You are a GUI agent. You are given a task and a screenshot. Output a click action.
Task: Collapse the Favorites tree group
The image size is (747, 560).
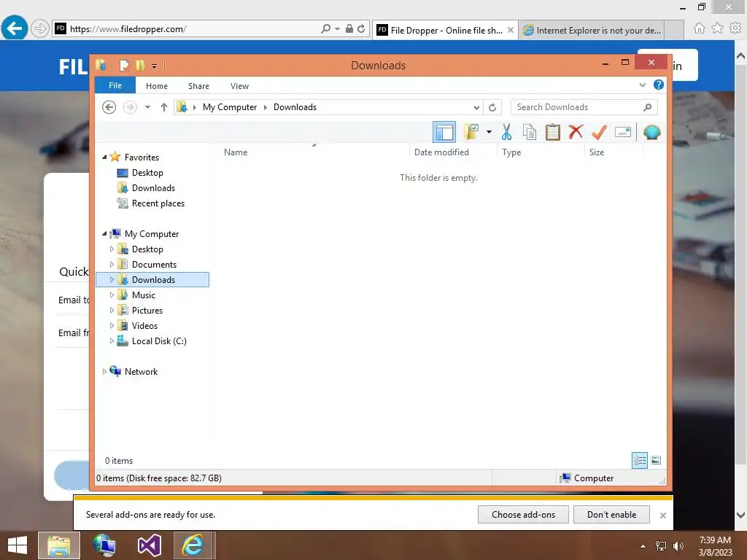click(x=104, y=157)
